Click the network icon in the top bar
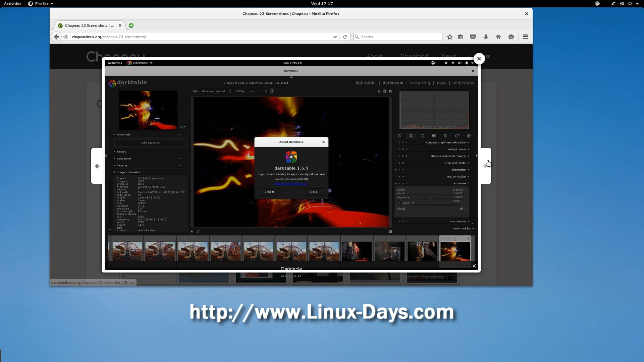The width and height of the screenshot is (644, 362). (613, 4)
